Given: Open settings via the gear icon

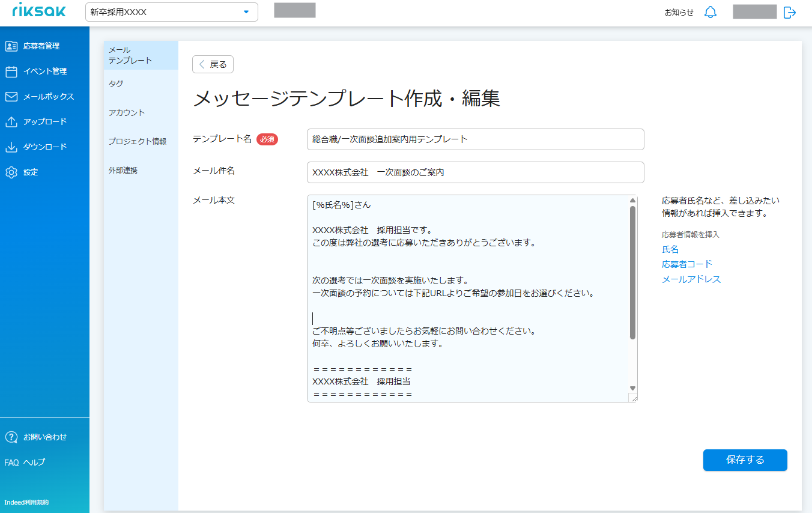Looking at the screenshot, I should click(x=11, y=172).
